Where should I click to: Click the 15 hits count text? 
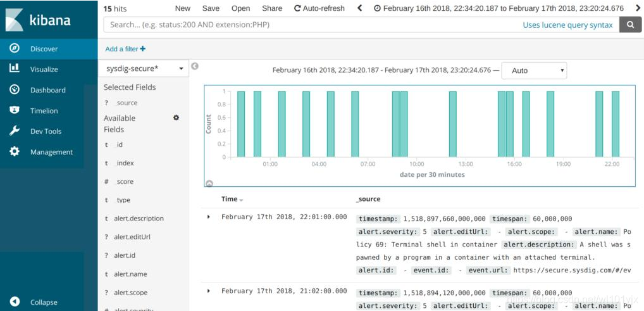(115, 9)
